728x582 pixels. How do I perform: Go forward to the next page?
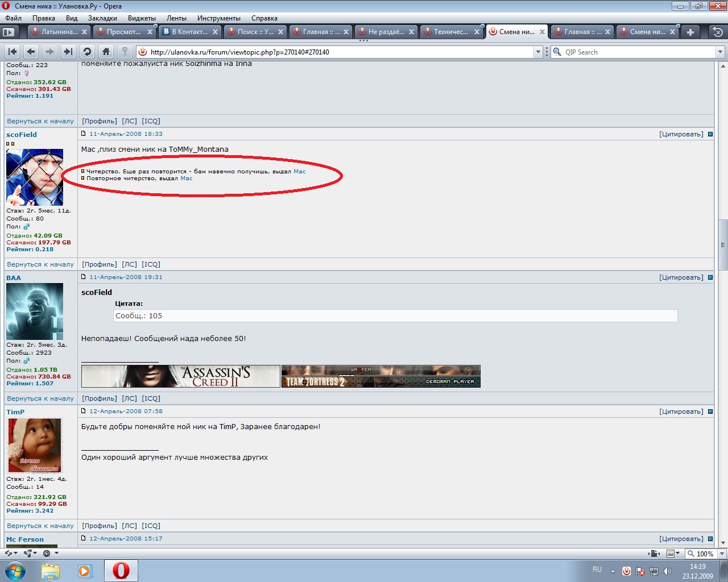[50, 52]
